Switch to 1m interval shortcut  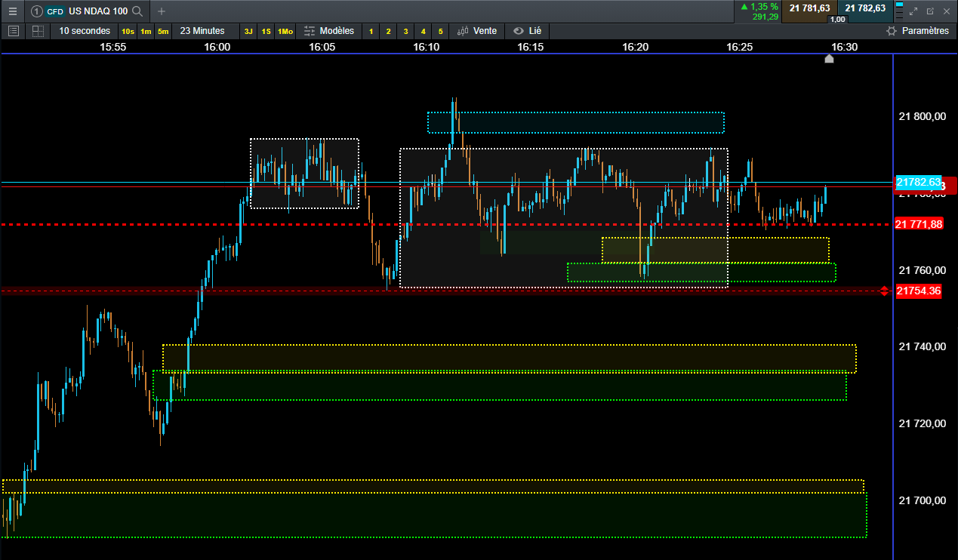point(146,32)
